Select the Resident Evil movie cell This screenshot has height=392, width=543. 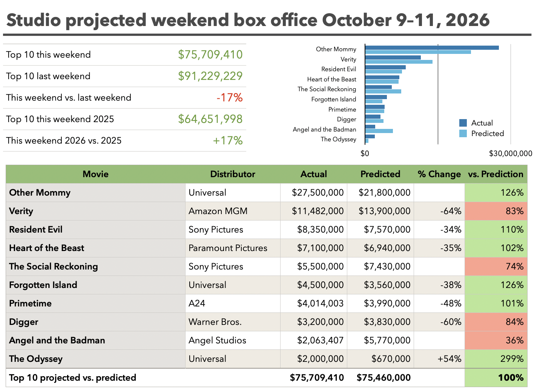click(x=95, y=230)
